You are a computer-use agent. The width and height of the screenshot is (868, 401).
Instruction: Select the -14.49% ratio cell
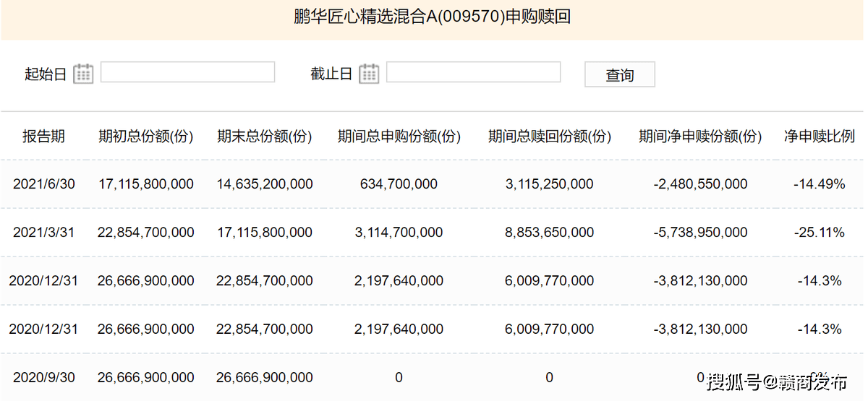tap(820, 184)
